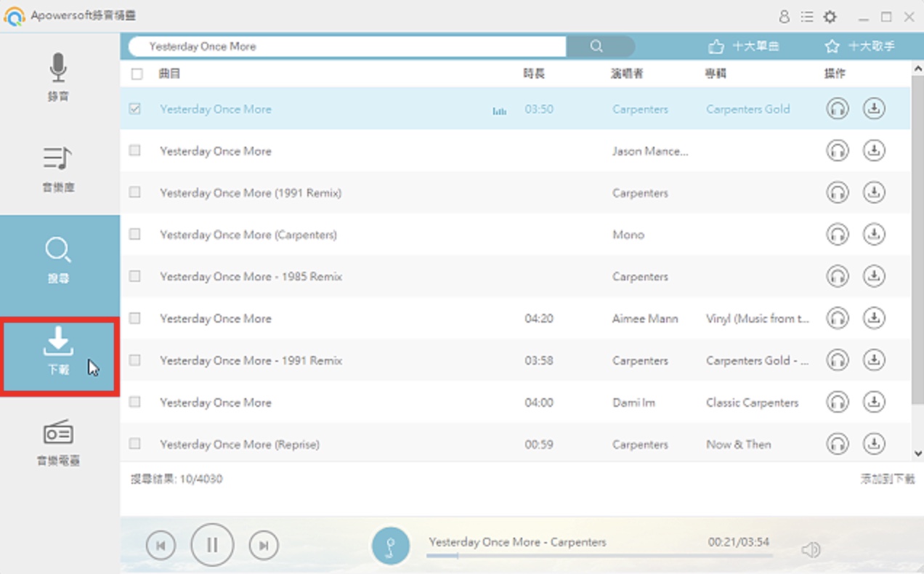Download the 1985 Remix track

874,276
